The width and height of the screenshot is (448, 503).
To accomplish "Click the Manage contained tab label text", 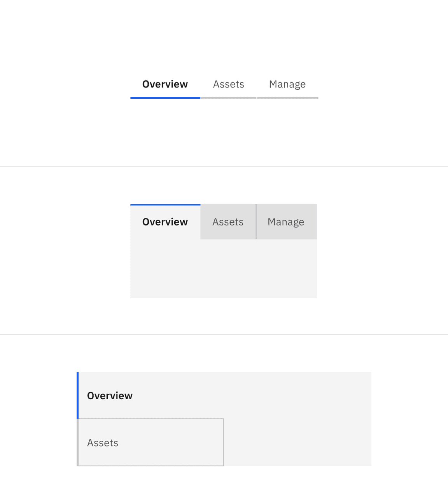I will (286, 222).
